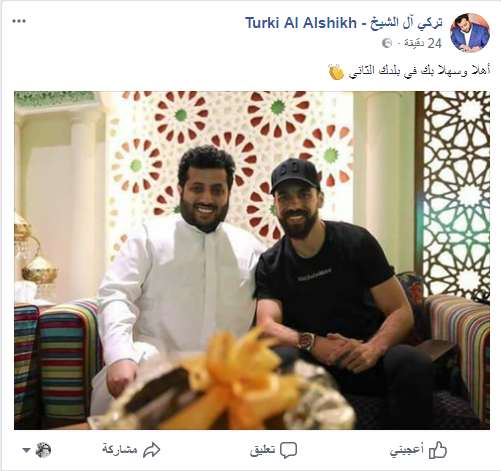The image size is (501, 471).
Task: Open the three-dot post options menu
Action: (x=19, y=21)
